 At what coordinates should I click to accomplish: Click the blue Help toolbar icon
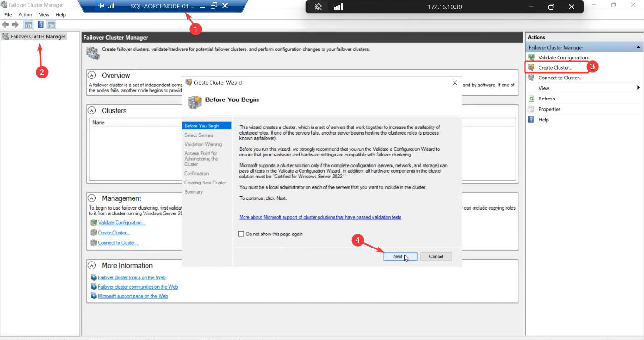(x=41, y=25)
